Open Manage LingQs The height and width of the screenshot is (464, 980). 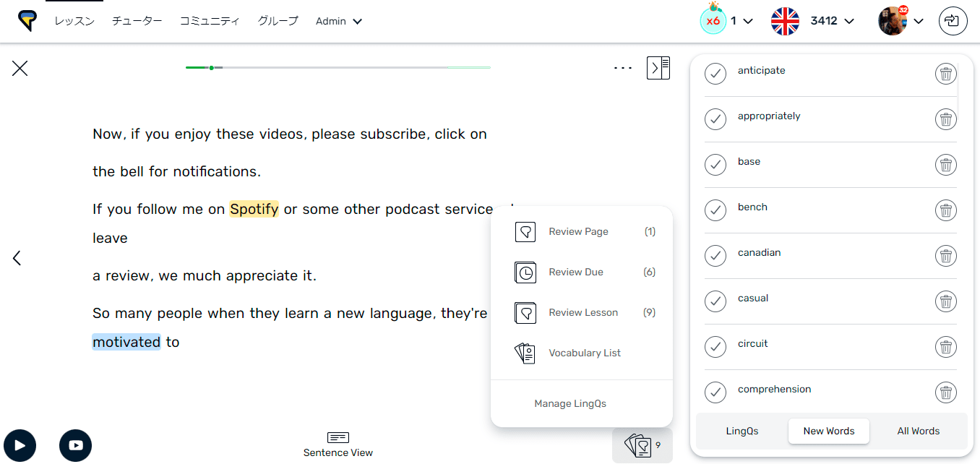tap(570, 403)
